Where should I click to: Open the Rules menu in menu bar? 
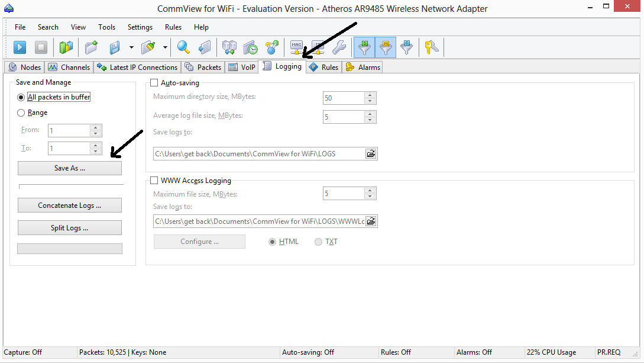[173, 27]
